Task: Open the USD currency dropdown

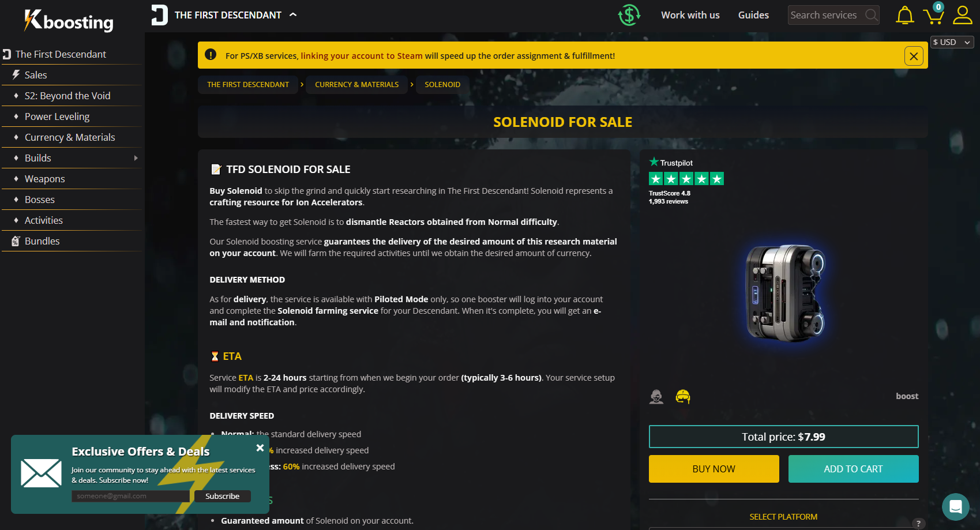Action: coord(952,42)
